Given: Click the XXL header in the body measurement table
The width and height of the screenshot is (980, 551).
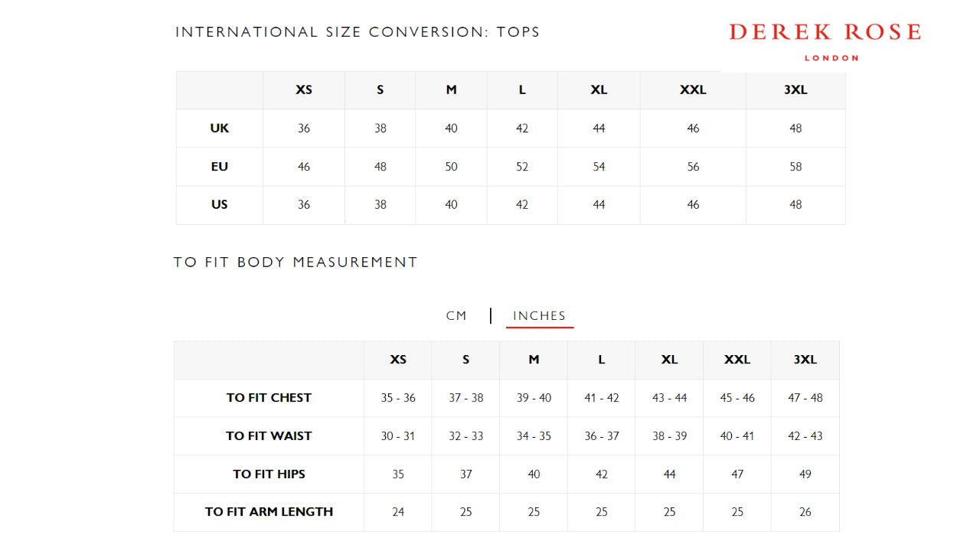Looking at the screenshot, I should (x=737, y=359).
